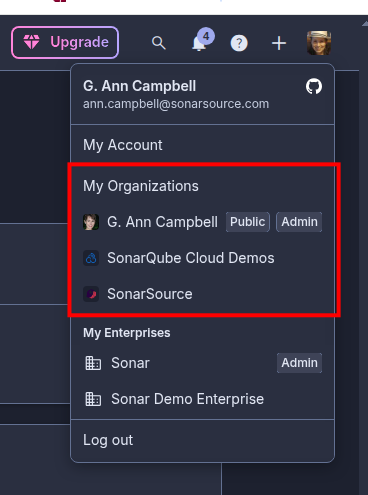The height and width of the screenshot is (495, 368).
Task: Open the Sonar enterprise
Action: [202, 363]
